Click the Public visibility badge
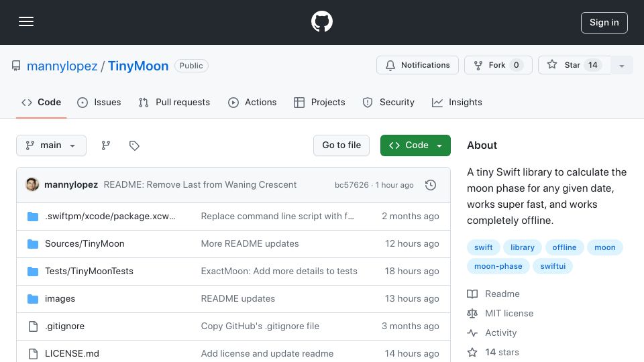Image resolution: width=644 pixels, height=362 pixels. (191, 66)
